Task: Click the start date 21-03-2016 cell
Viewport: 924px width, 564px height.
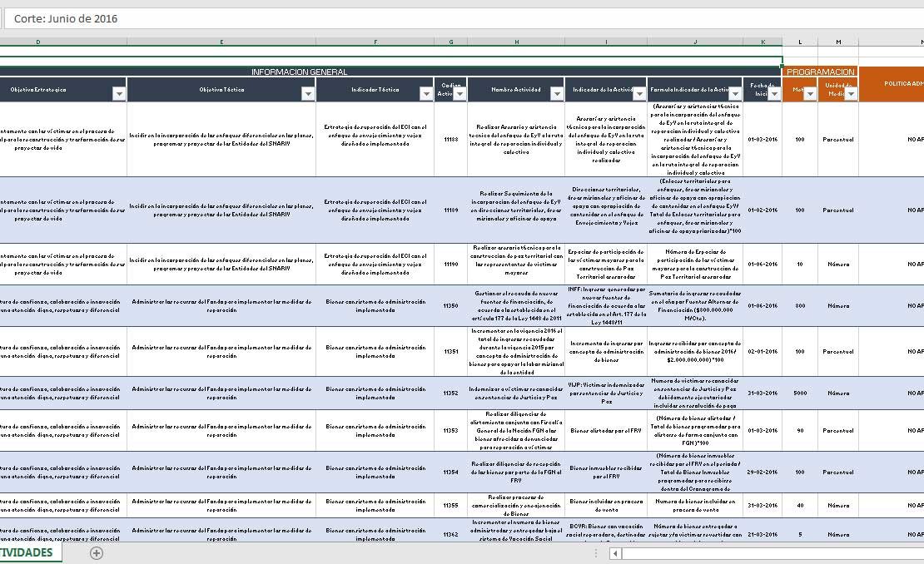Action: pyautogui.click(x=763, y=530)
